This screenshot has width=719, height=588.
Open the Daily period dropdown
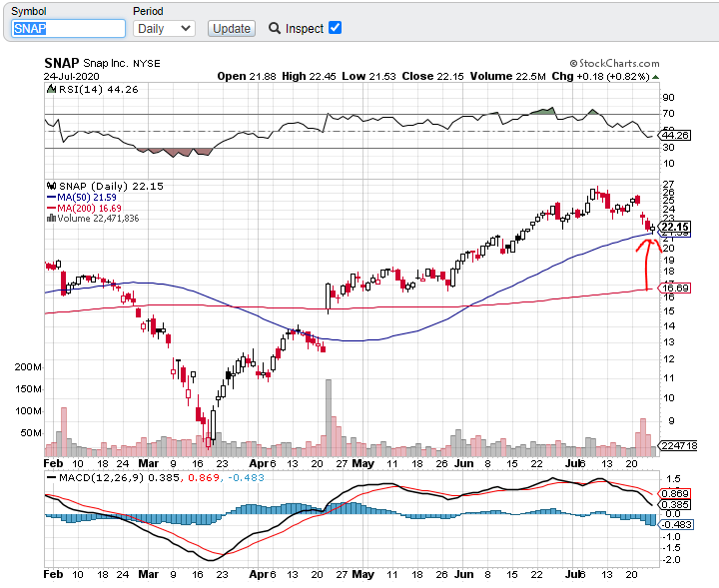tap(164, 28)
